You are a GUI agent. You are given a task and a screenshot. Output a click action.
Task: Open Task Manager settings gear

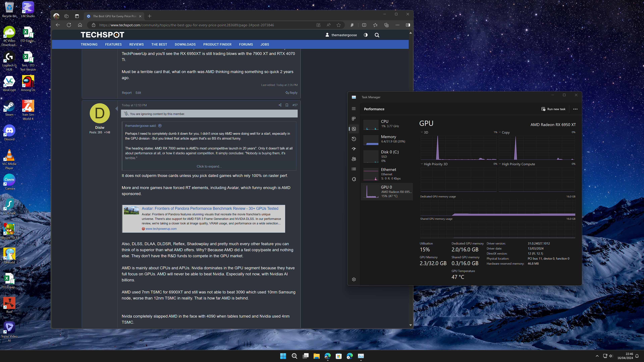354,279
